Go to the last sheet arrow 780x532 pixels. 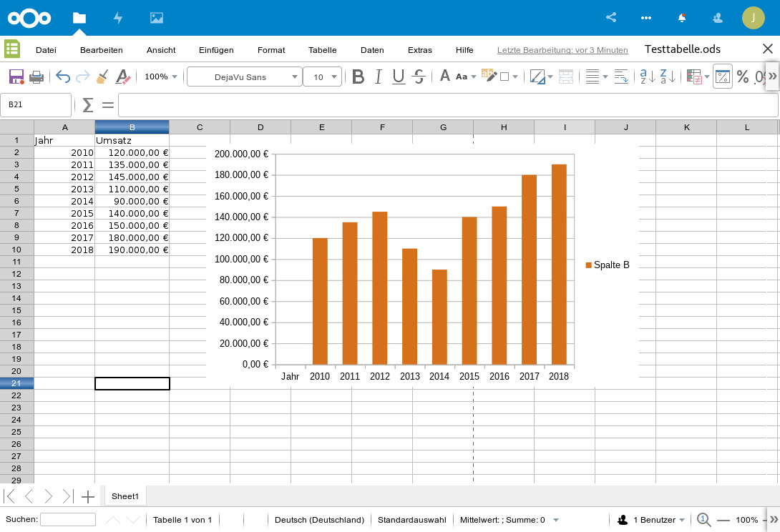(x=68, y=496)
